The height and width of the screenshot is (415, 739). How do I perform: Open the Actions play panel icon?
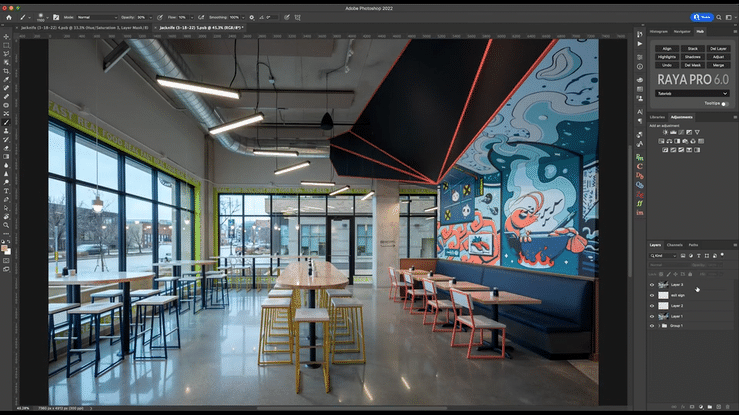coord(640,44)
